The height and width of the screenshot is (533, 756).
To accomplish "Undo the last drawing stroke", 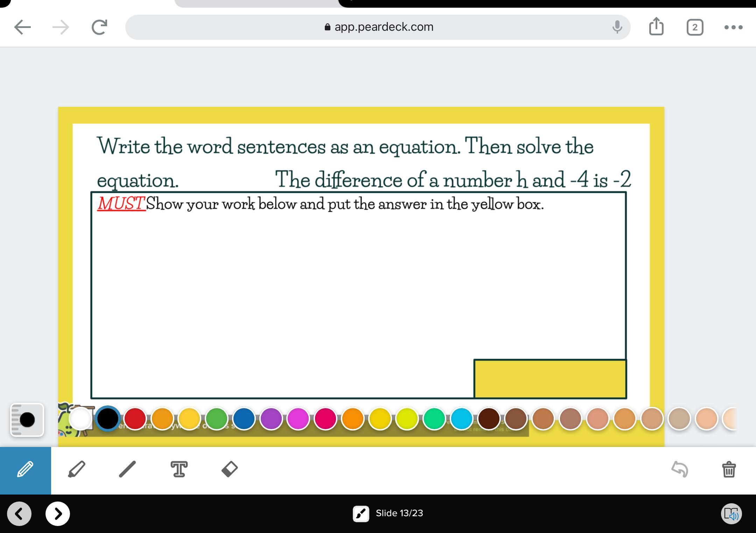I will (x=680, y=470).
